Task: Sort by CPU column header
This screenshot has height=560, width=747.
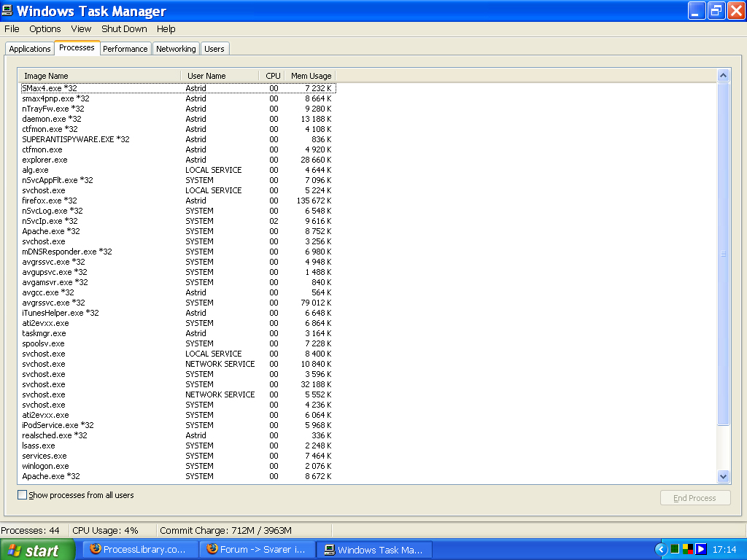Action: [273, 76]
